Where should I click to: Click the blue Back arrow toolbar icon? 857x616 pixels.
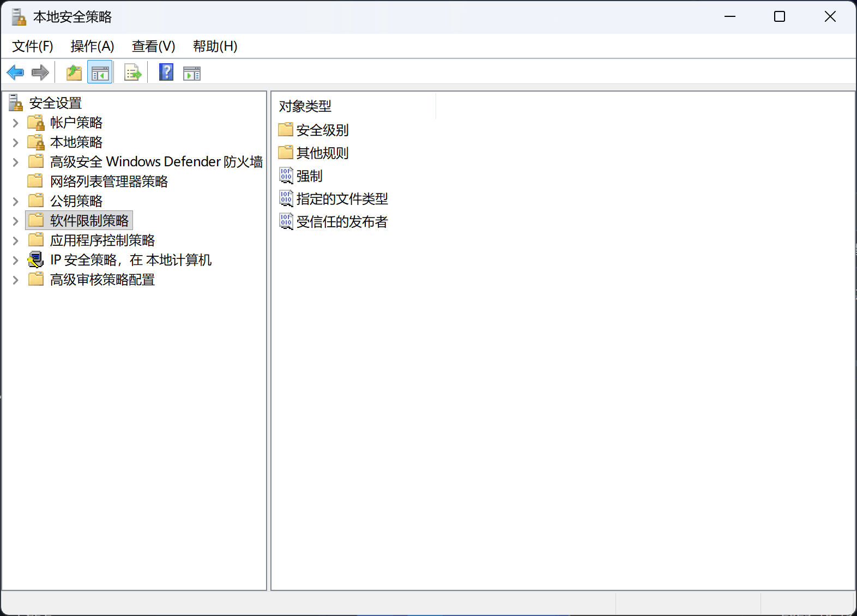[15, 73]
